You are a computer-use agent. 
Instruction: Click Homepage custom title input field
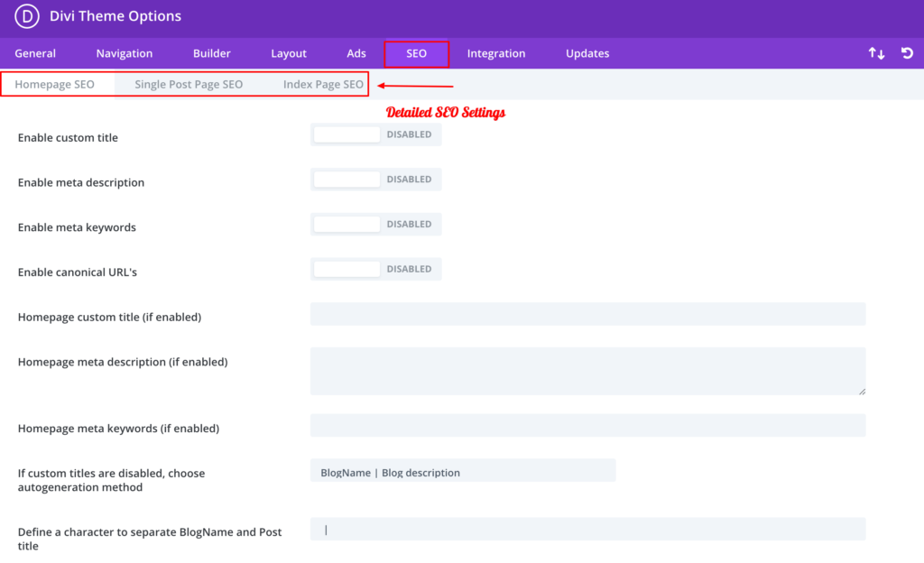coord(587,314)
